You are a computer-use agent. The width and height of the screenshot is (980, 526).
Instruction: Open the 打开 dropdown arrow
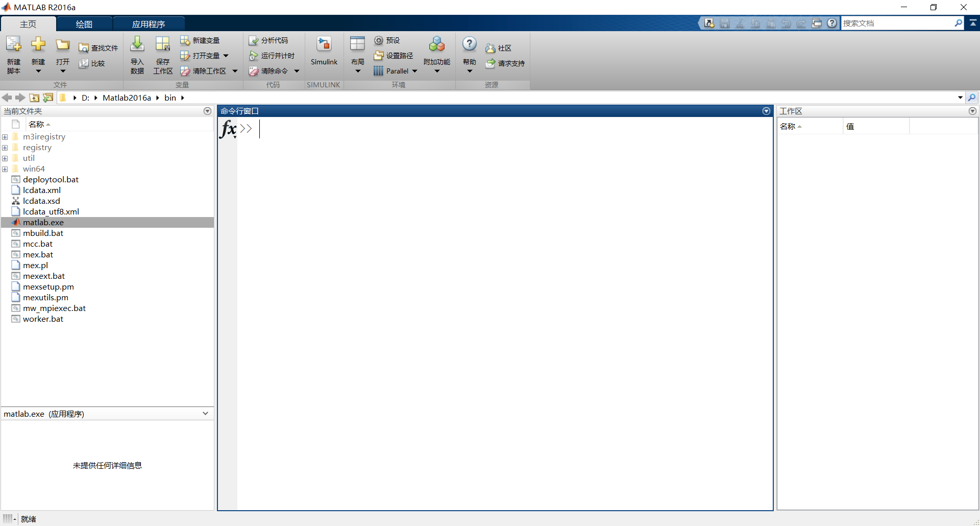[x=63, y=71]
